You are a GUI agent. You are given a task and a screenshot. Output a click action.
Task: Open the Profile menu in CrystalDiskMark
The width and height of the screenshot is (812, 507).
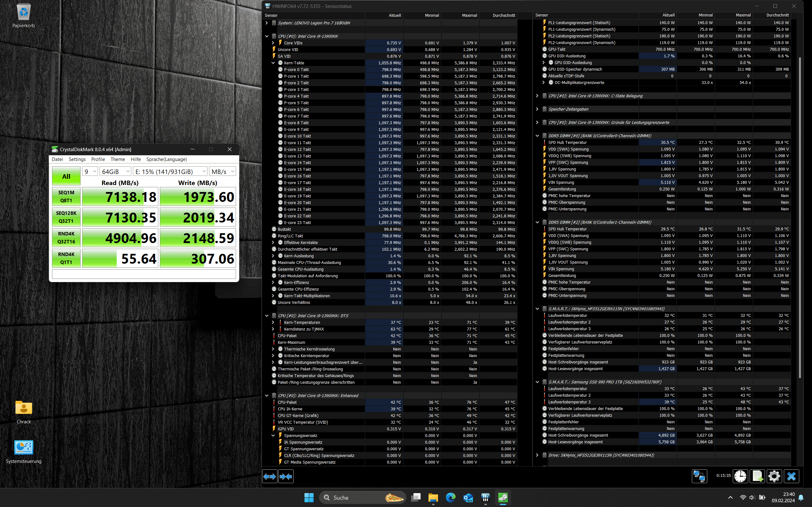point(98,159)
